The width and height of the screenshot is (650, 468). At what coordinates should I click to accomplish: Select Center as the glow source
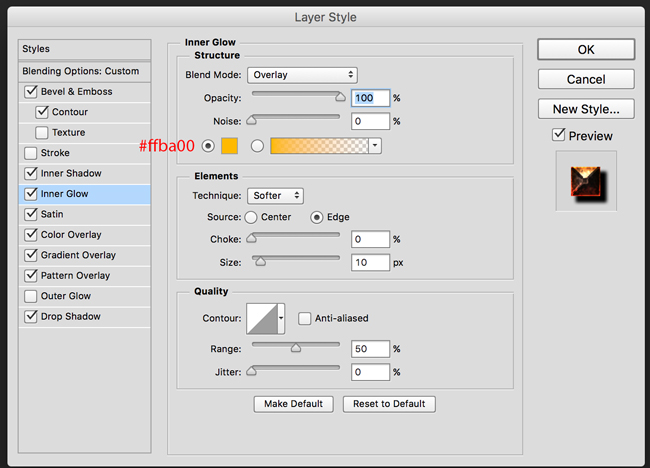coord(251,217)
